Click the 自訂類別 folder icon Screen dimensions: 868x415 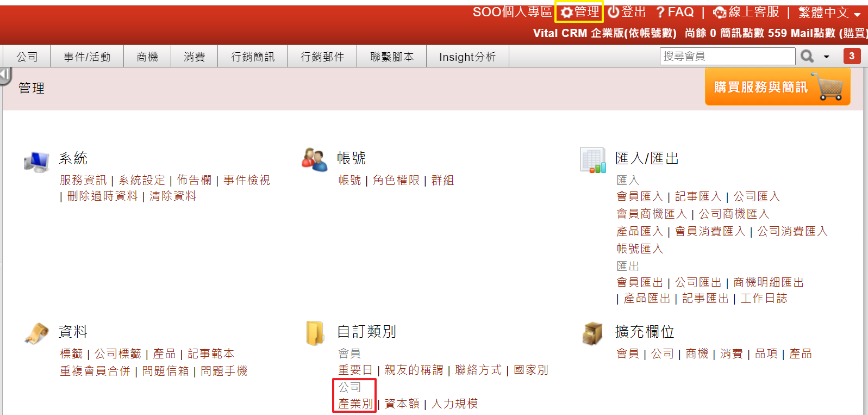[x=315, y=333]
